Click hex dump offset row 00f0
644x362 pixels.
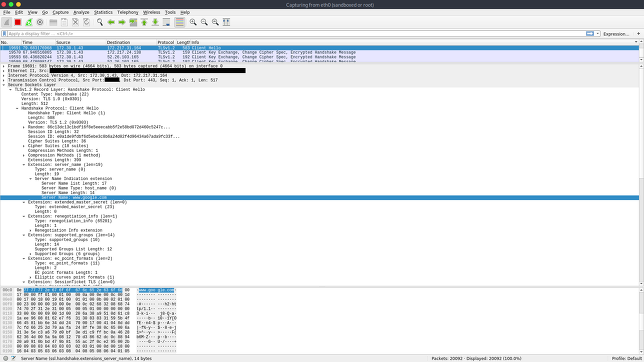click(x=7, y=304)
